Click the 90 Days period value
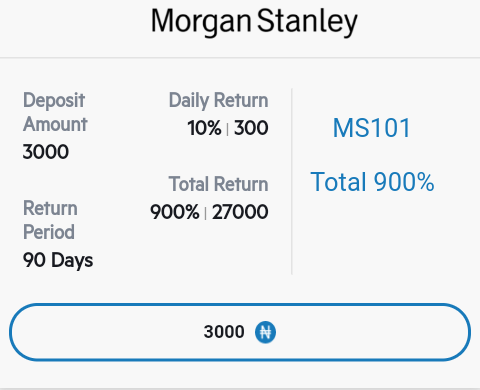Image resolution: width=480 pixels, height=390 pixels. [x=58, y=260]
